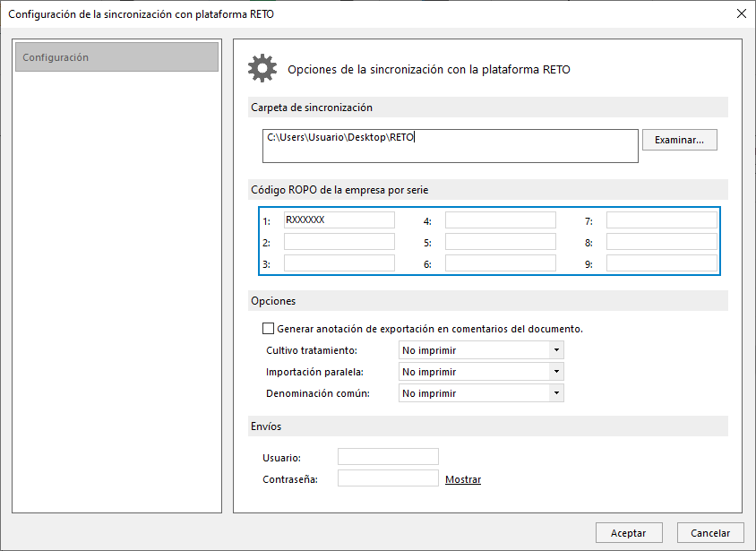Open the Examinar... folder browser

click(x=679, y=140)
